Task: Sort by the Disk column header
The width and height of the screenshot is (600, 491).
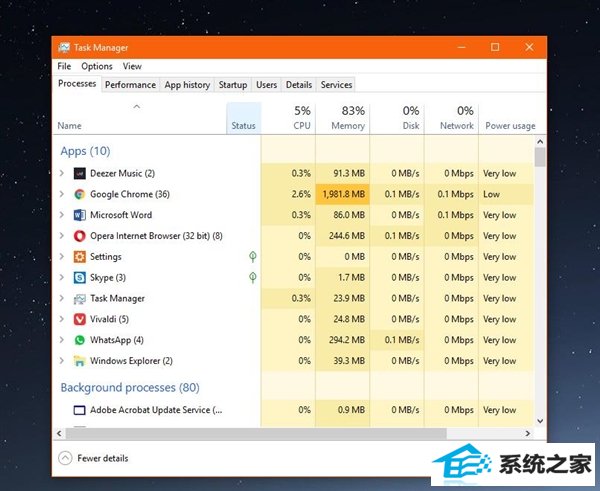Action: click(397, 118)
